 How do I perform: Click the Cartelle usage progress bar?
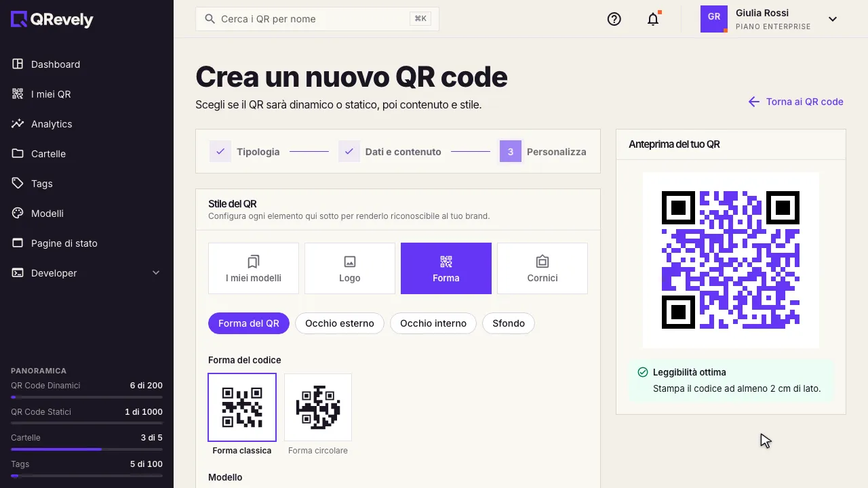click(87, 449)
